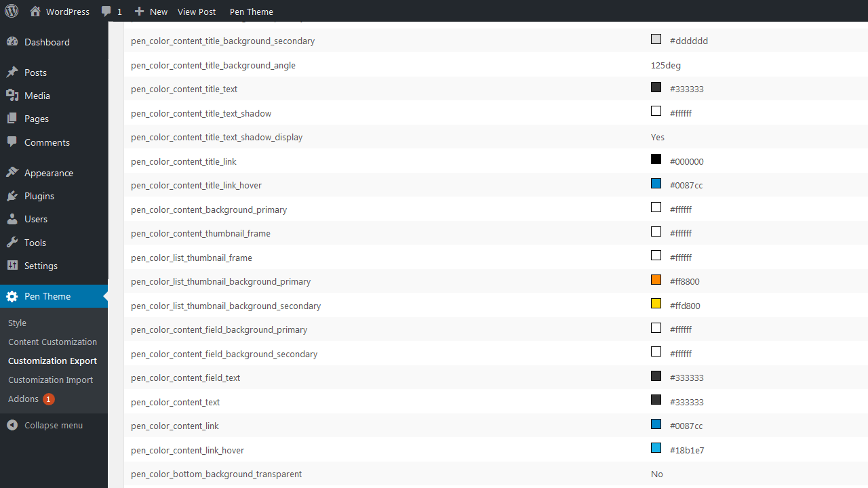The width and height of the screenshot is (868, 488).
Task: Open the comments bubble icon in admin bar
Action: point(106,12)
